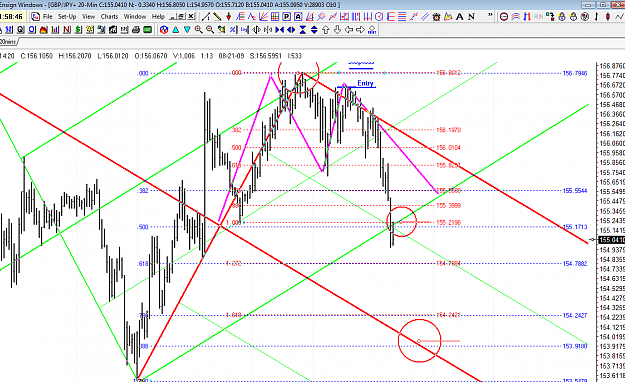Click the Ensign application icon beside File
Screen dimensions: 625x382
coord(35,16)
